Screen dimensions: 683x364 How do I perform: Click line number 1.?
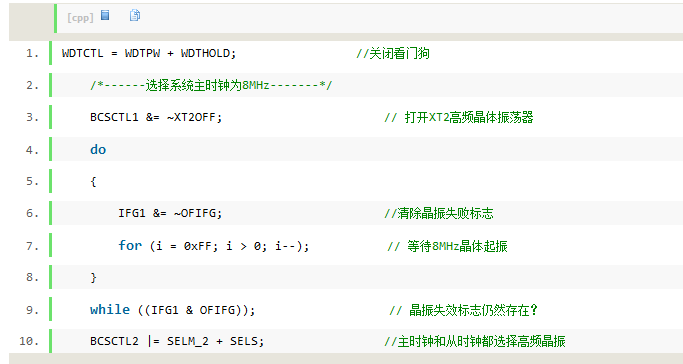(x=32, y=54)
